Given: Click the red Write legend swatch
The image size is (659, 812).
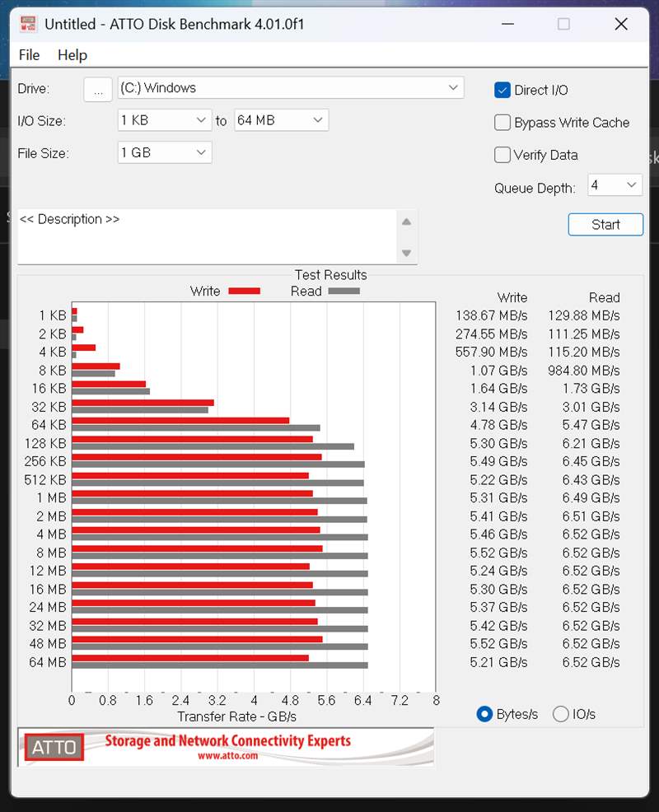Looking at the screenshot, I should tap(244, 291).
